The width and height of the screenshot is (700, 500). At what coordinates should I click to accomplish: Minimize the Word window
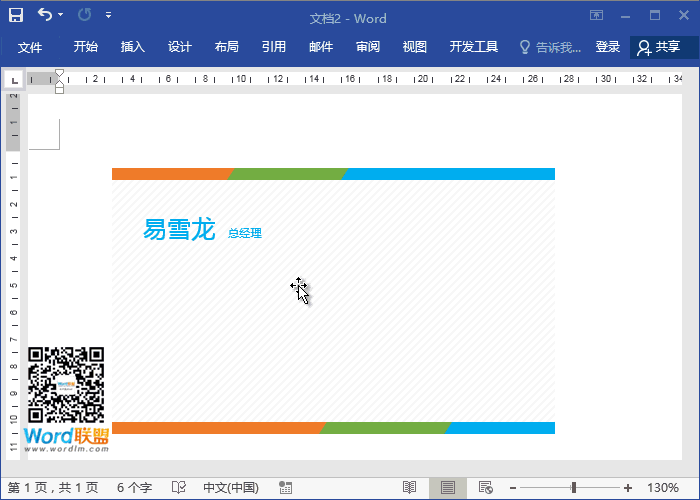coord(625,16)
